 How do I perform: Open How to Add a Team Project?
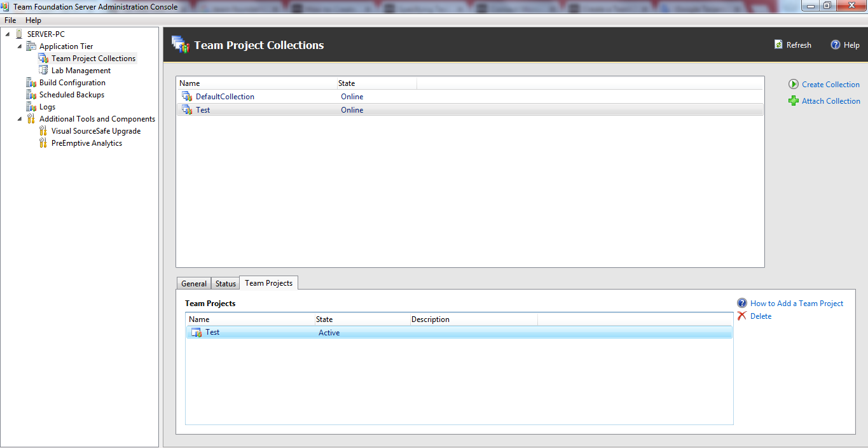coord(797,304)
